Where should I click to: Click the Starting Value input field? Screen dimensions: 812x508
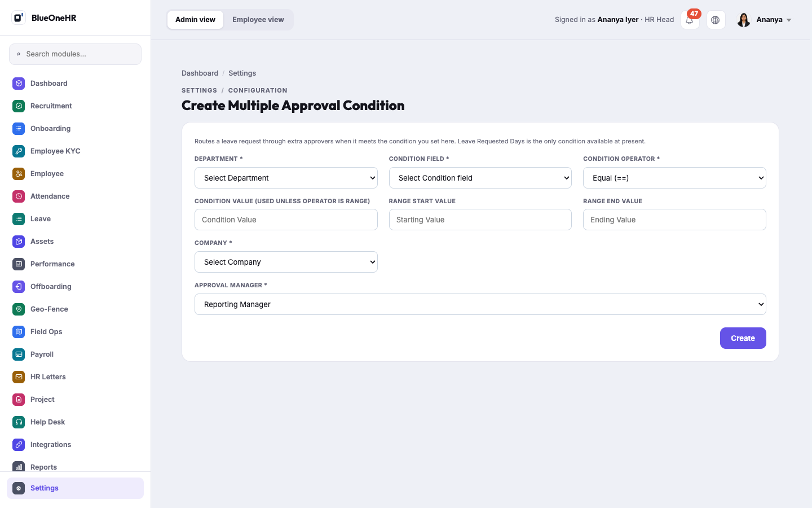pyautogui.click(x=480, y=220)
